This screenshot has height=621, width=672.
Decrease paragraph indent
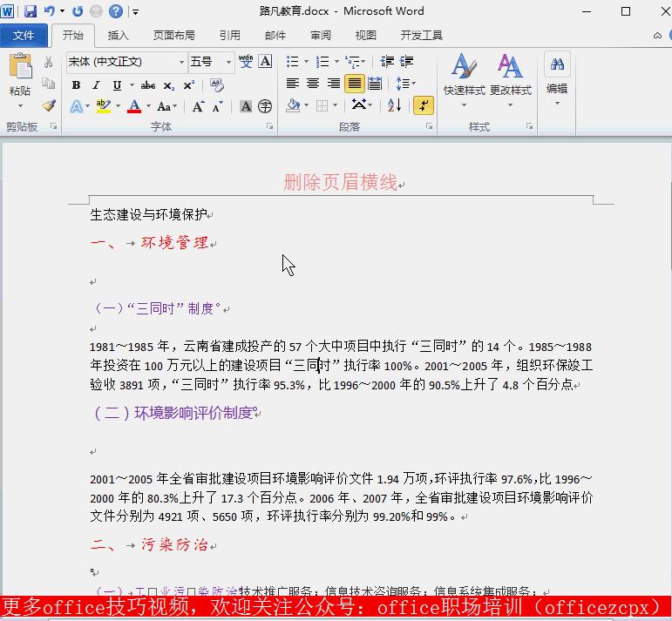(x=387, y=62)
